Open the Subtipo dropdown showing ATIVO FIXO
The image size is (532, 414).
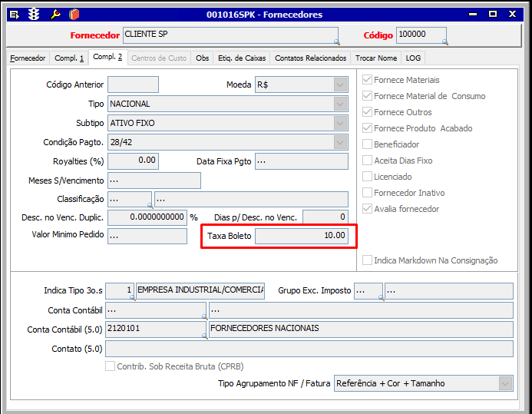[340, 123]
